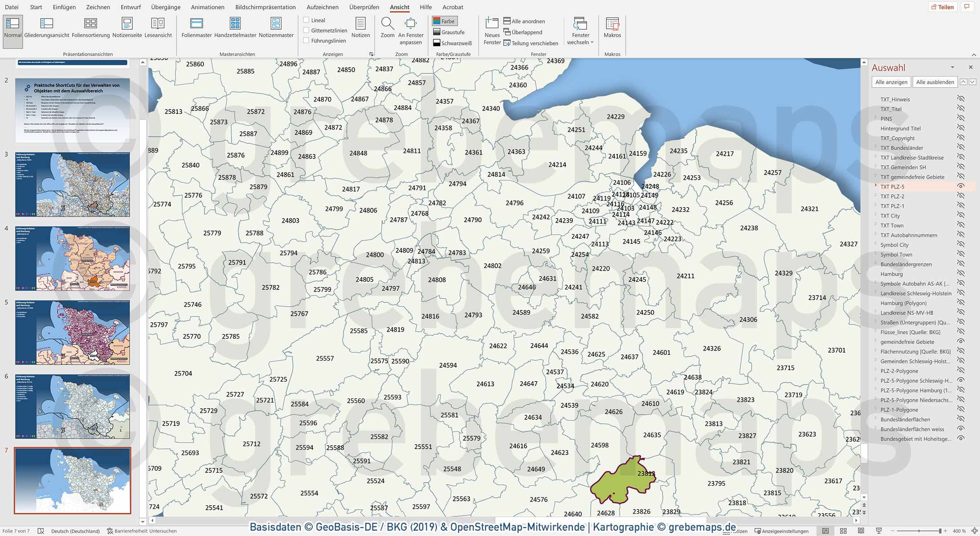
Task: Click the Alle ausblenden button
Action: (x=934, y=82)
